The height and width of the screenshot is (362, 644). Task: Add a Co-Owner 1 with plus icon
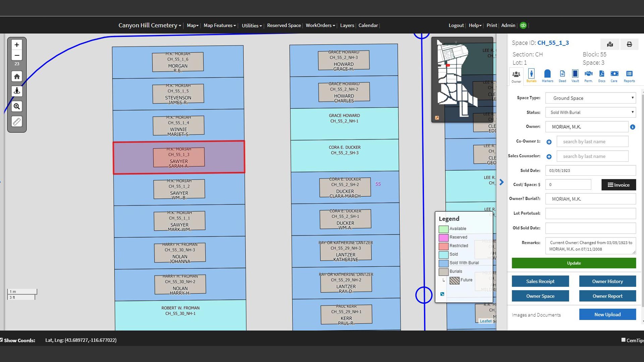[x=549, y=142]
